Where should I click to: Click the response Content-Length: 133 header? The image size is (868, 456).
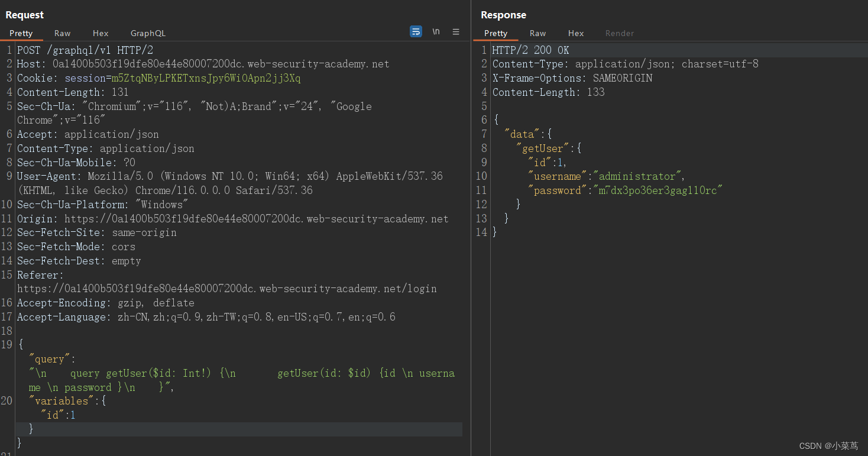pos(549,92)
